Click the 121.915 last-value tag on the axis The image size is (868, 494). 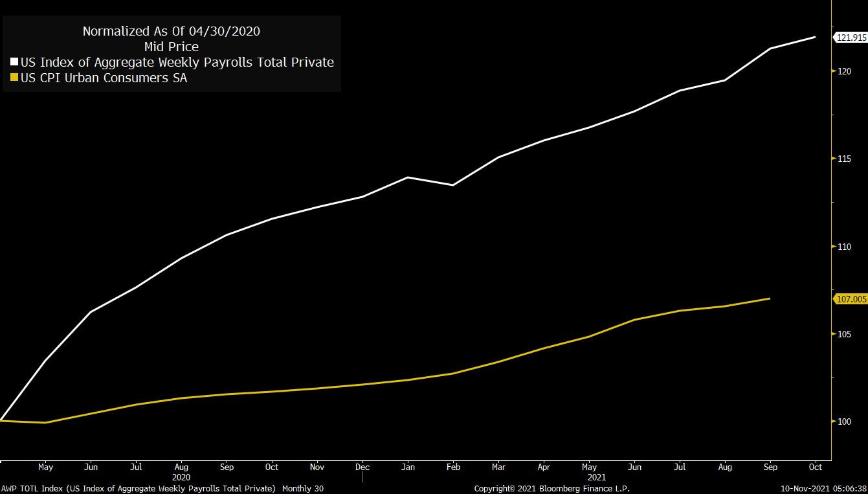851,38
